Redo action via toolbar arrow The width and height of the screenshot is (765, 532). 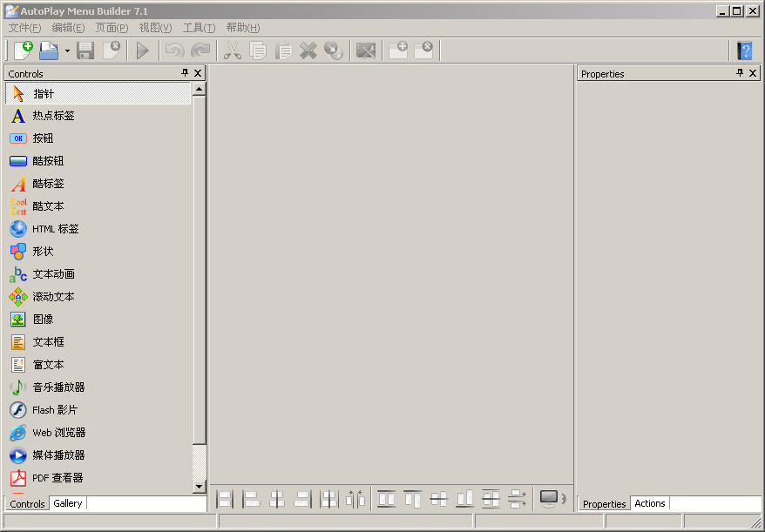pos(200,51)
